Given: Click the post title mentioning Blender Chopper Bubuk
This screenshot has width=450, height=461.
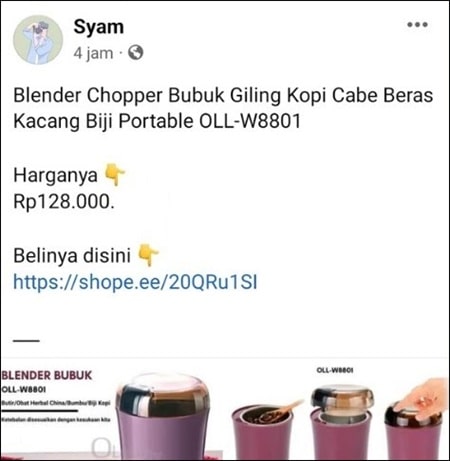Looking at the screenshot, I should 223,108.
